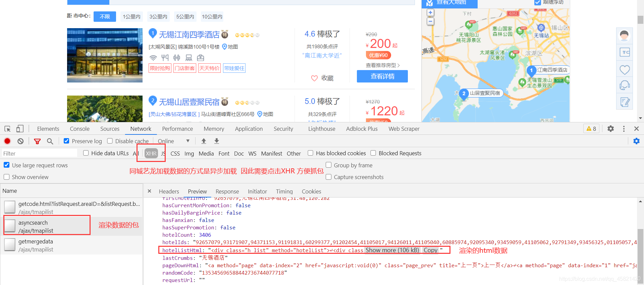The height and width of the screenshot is (285, 644).
Task: Open the Sources tab
Action: [110, 129]
